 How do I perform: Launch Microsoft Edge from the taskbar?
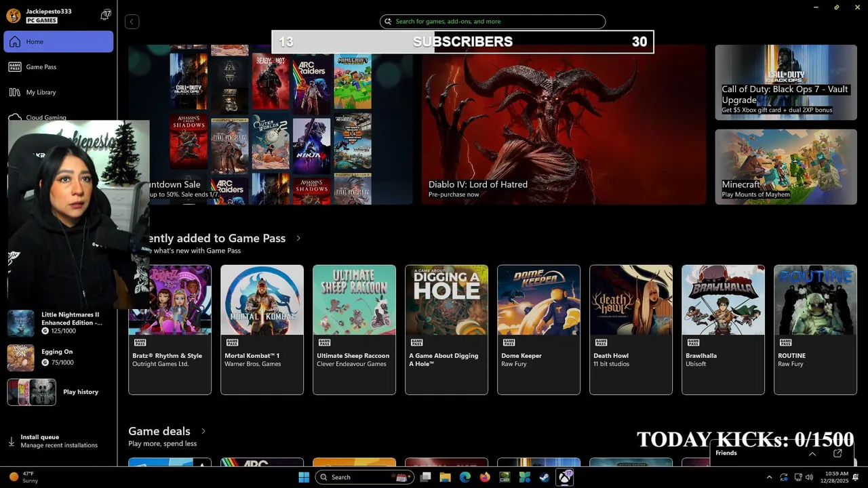coord(465,477)
